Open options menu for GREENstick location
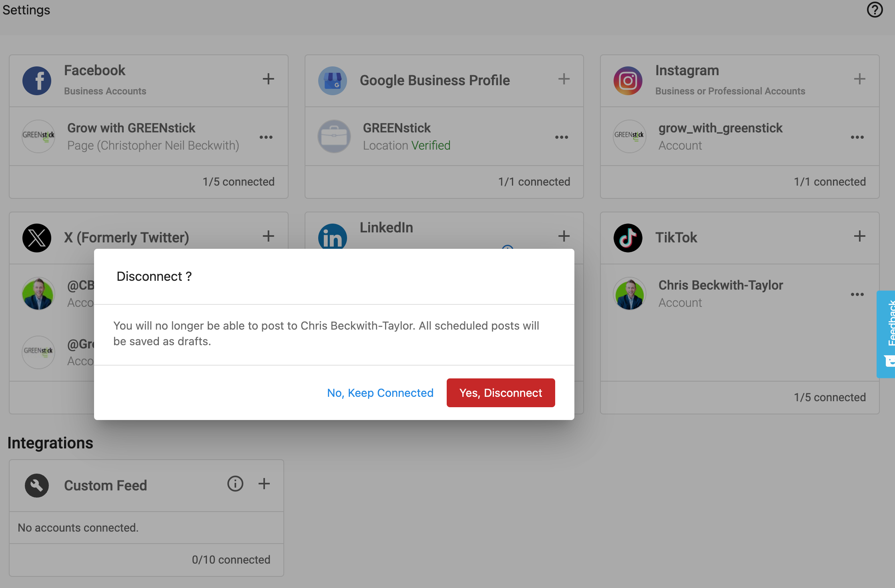Screen dimensions: 895x588 561,137
